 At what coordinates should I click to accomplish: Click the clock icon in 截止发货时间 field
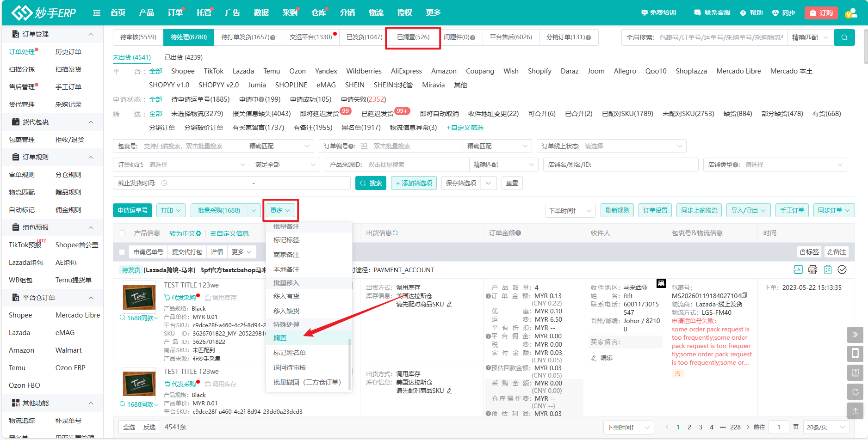[x=164, y=183]
